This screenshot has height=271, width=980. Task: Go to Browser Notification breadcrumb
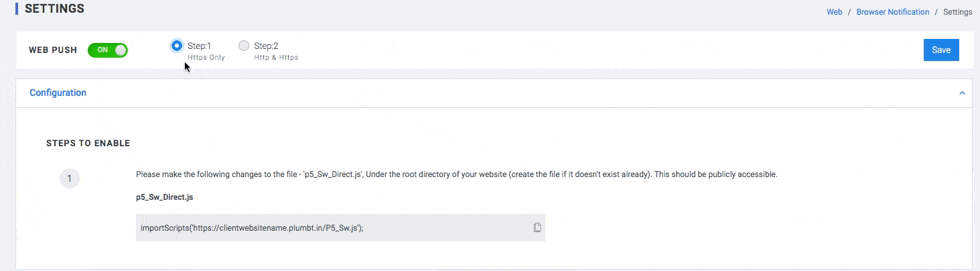[x=893, y=12]
